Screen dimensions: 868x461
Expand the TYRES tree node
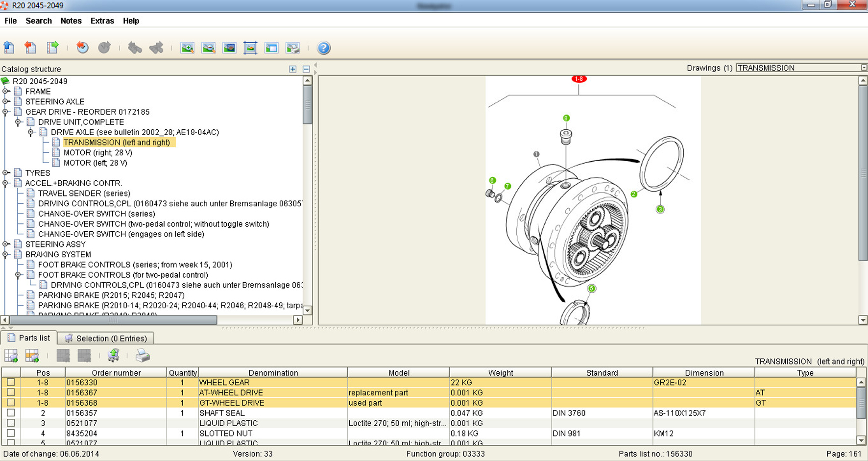coord(6,173)
